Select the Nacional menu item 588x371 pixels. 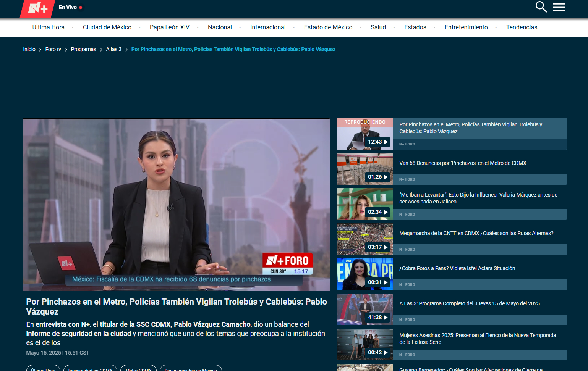(220, 27)
